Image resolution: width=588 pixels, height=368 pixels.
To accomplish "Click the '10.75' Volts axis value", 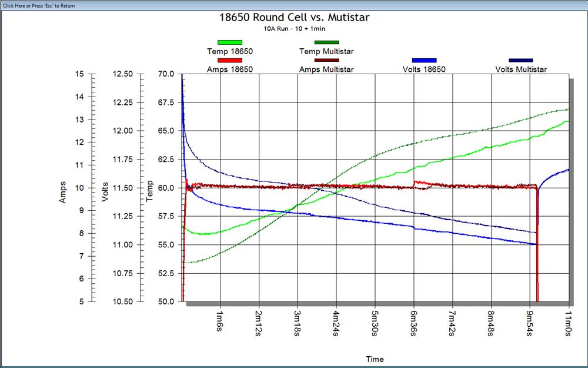I will 123,273.
